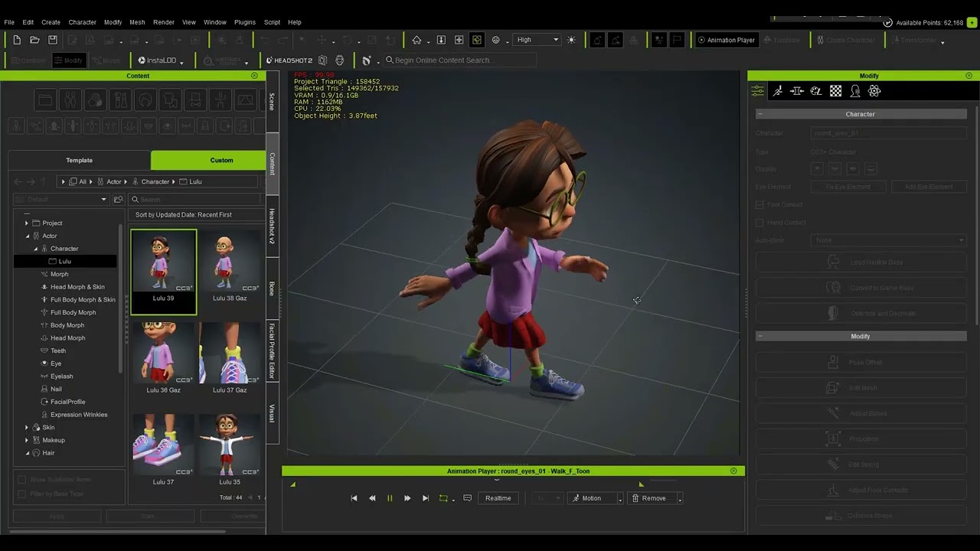
Task: Click the start marker on the animation timeline
Action: pos(292,484)
